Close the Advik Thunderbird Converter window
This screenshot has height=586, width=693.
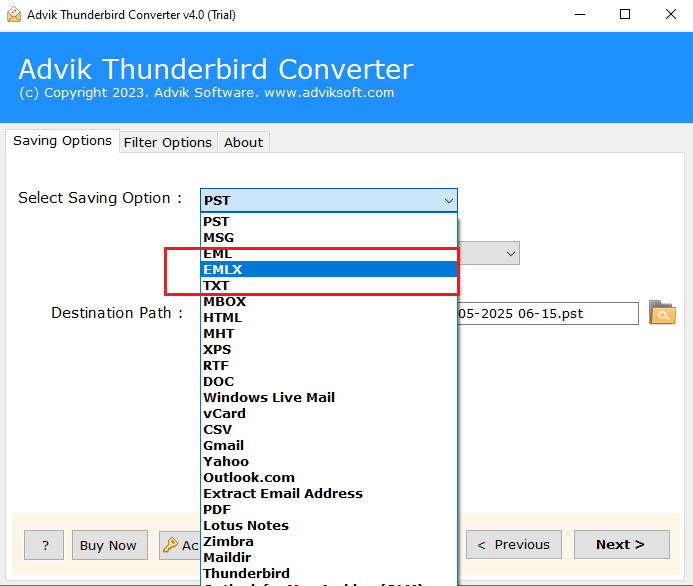pyautogui.click(x=670, y=15)
